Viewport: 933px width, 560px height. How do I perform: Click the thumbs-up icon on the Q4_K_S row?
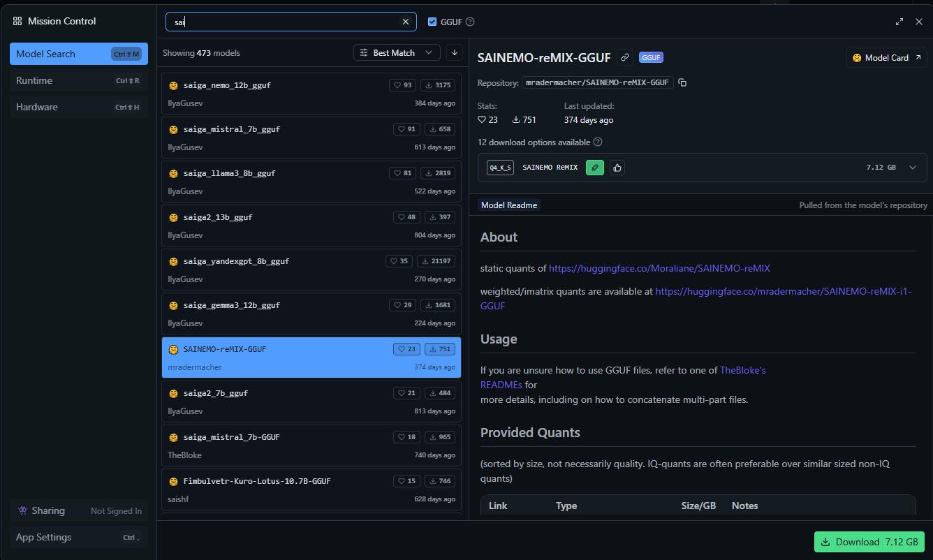[617, 168]
